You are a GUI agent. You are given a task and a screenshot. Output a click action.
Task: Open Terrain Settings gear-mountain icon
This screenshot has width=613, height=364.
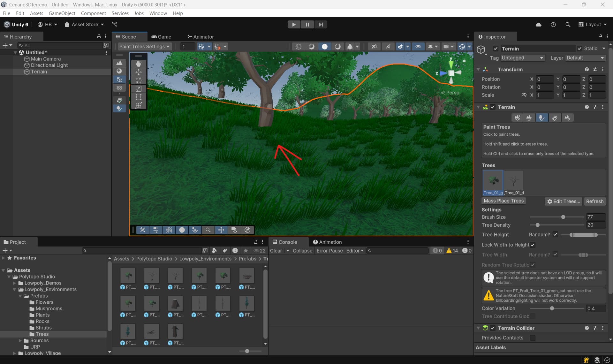(567, 118)
